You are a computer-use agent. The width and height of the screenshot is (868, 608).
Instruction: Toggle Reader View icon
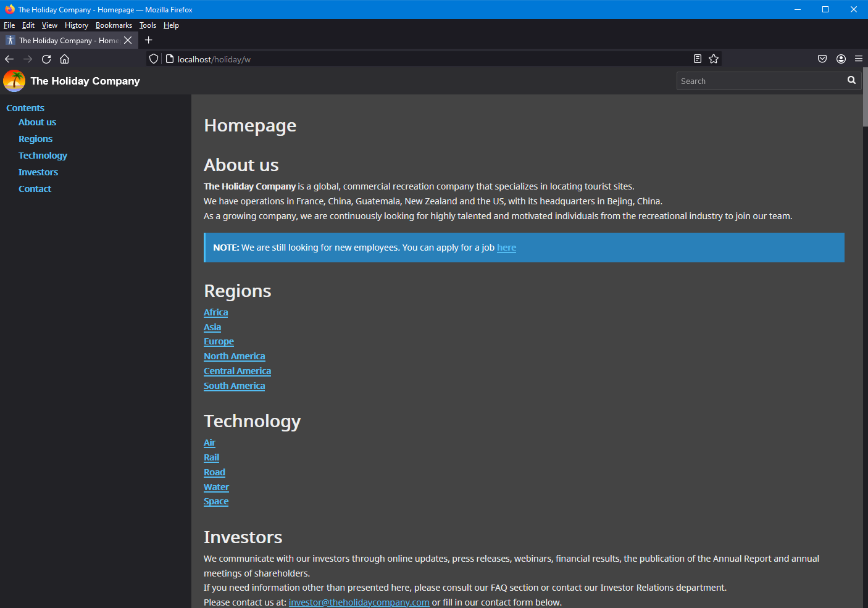tap(698, 59)
